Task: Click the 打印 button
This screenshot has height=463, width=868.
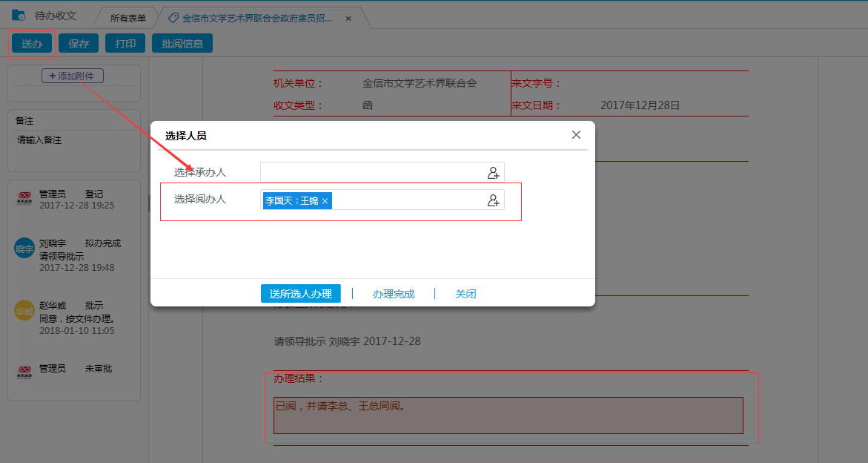Action: (x=125, y=43)
